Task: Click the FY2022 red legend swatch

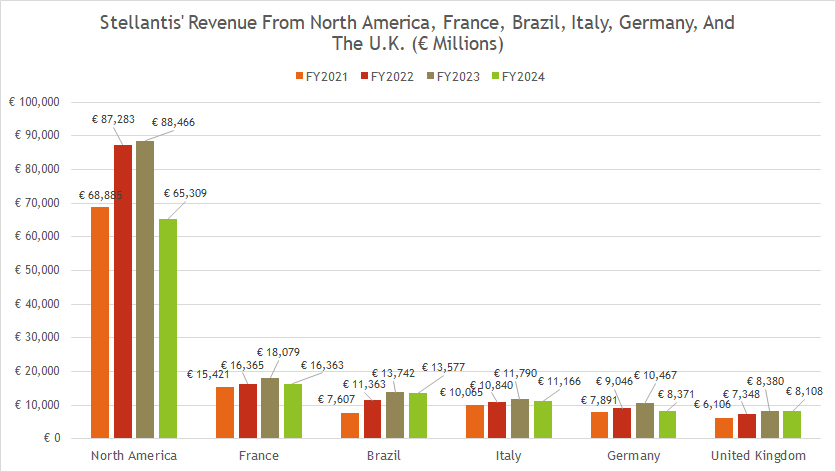Action: 365,76
